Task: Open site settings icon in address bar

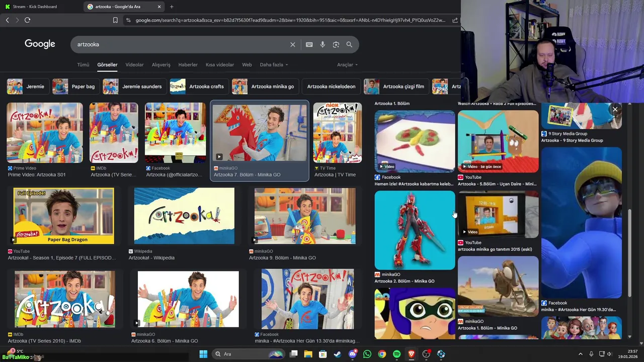Action: 128,20
